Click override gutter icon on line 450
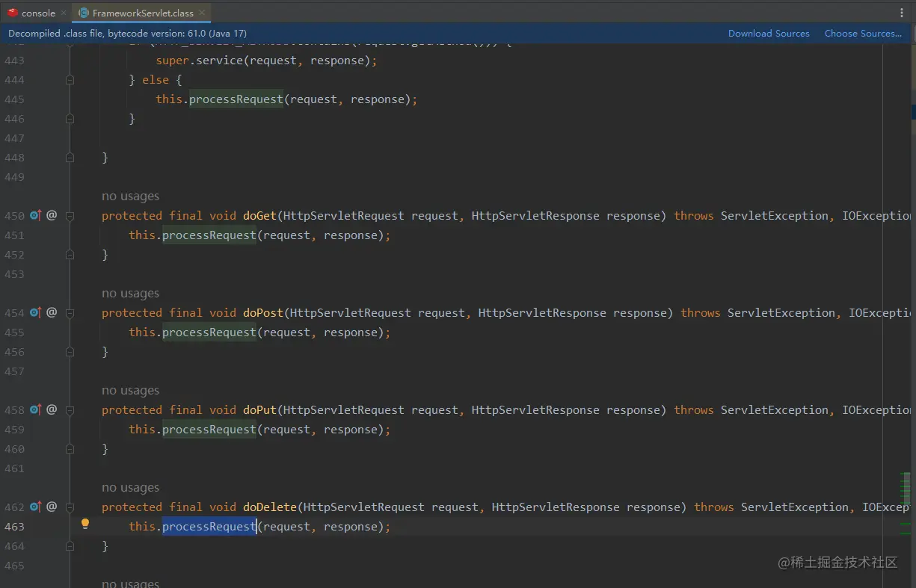 pyautogui.click(x=35, y=216)
